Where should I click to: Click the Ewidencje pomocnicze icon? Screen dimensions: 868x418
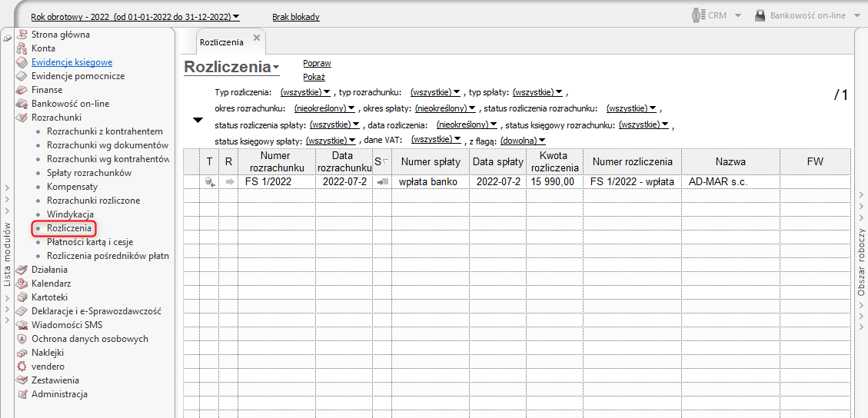[22, 76]
